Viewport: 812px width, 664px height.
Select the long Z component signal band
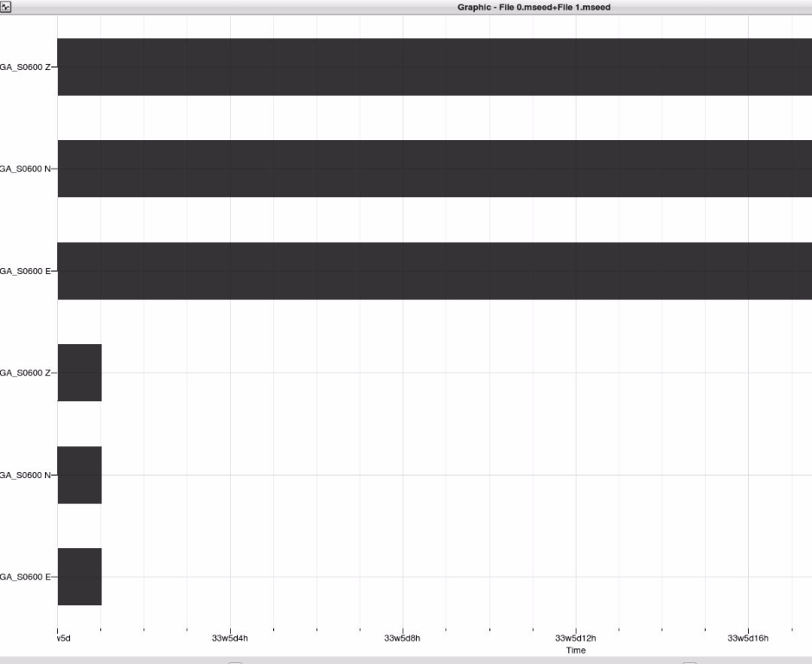[434, 67]
